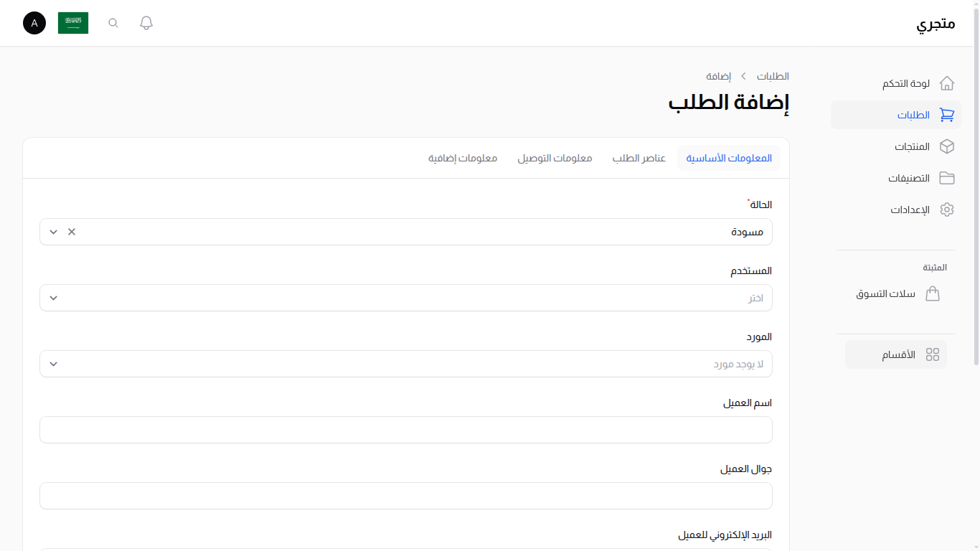Click the التصنيفات folder icon
Viewport: 980px width, 551px height.
947,178
